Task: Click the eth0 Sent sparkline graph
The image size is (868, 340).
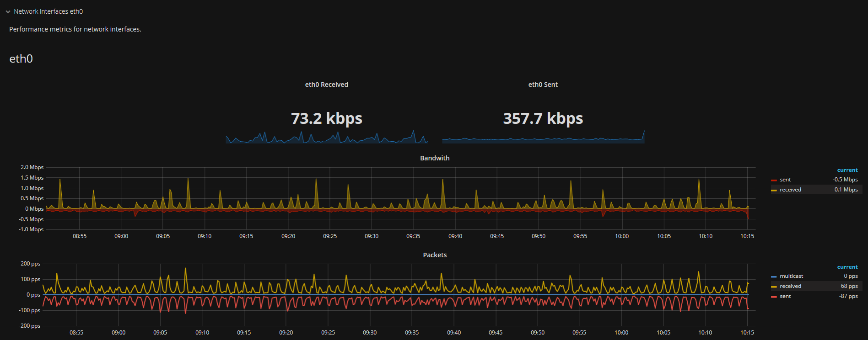Action: [x=543, y=137]
